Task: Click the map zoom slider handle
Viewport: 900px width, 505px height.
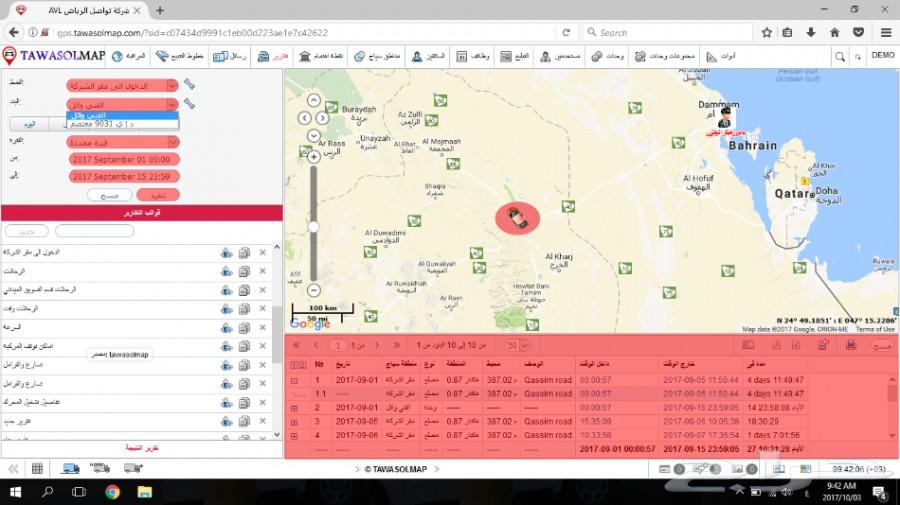Action: point(313,227)
